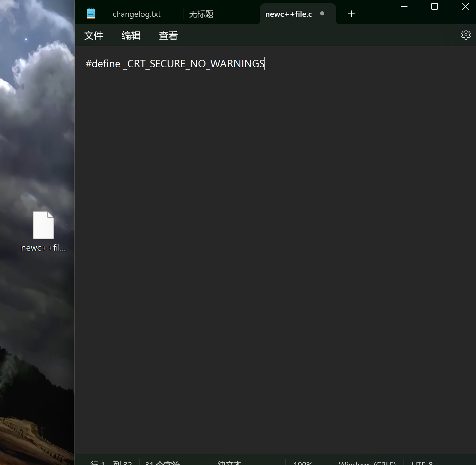Select the newc++file.c tab

click(x=288, y=14)
